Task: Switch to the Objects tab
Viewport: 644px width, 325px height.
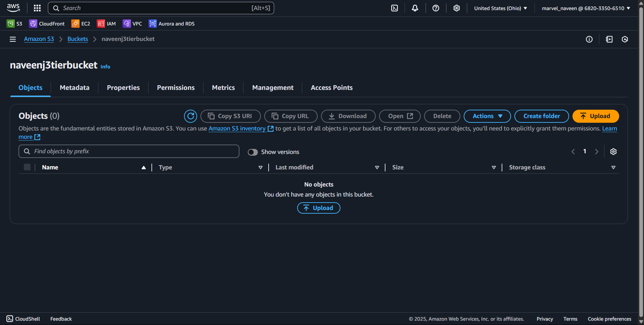Action: (x=31, y=88)
